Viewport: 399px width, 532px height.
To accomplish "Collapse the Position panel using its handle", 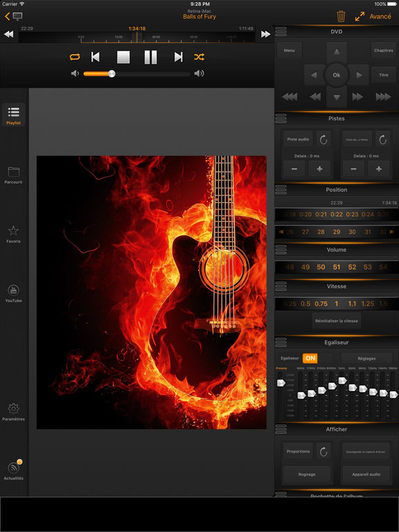I will coord(281,190).
